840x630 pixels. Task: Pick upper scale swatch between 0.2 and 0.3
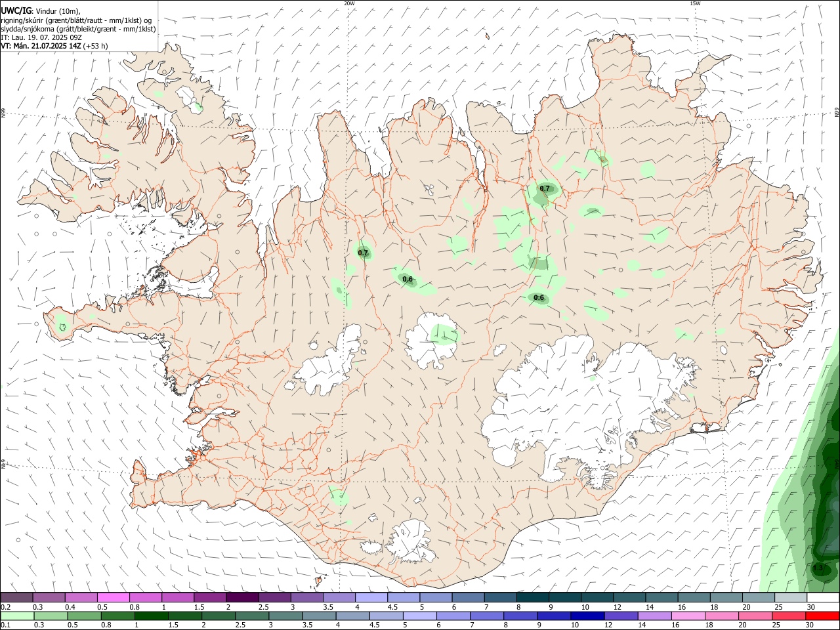[16, 598]
